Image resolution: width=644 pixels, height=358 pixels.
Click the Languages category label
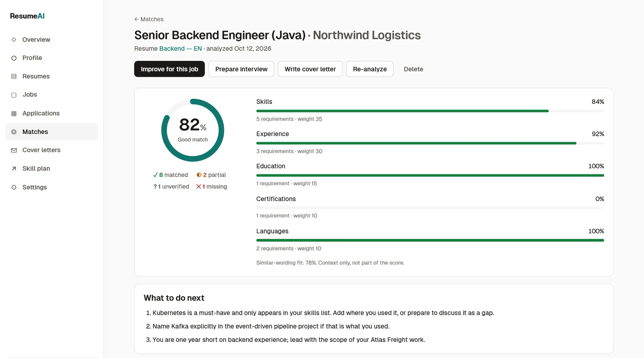[272, 231]
